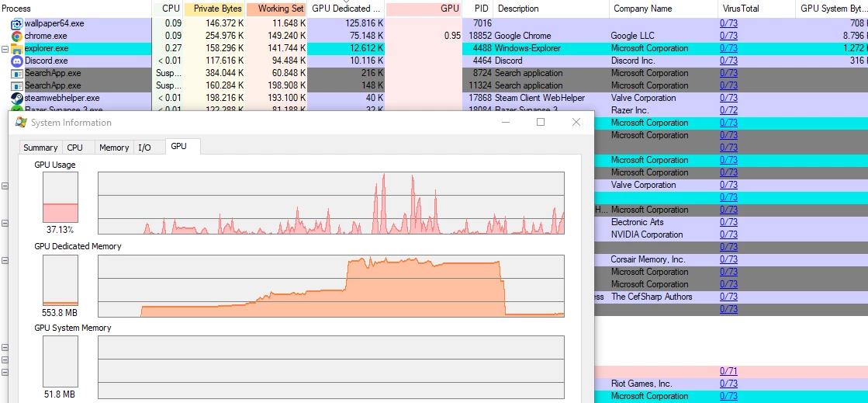
Task: Click the GPU System Memory history graph
Action: 331,367
